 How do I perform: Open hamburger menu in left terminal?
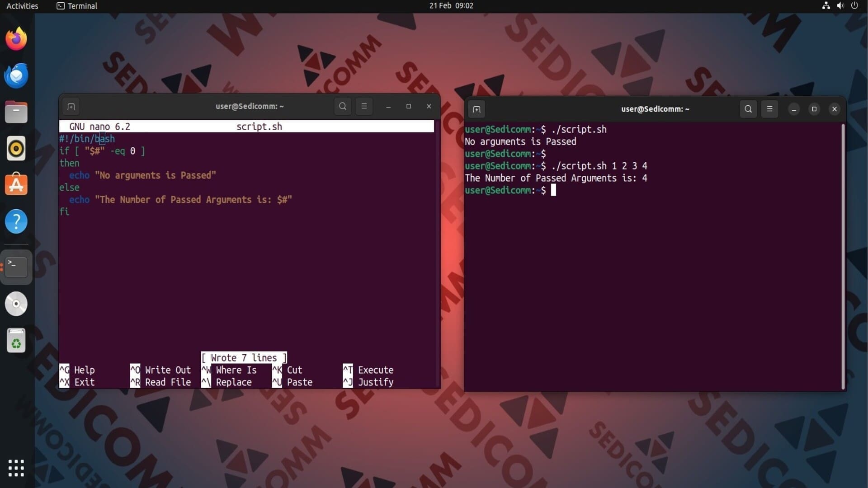click(x=364, y=107)
